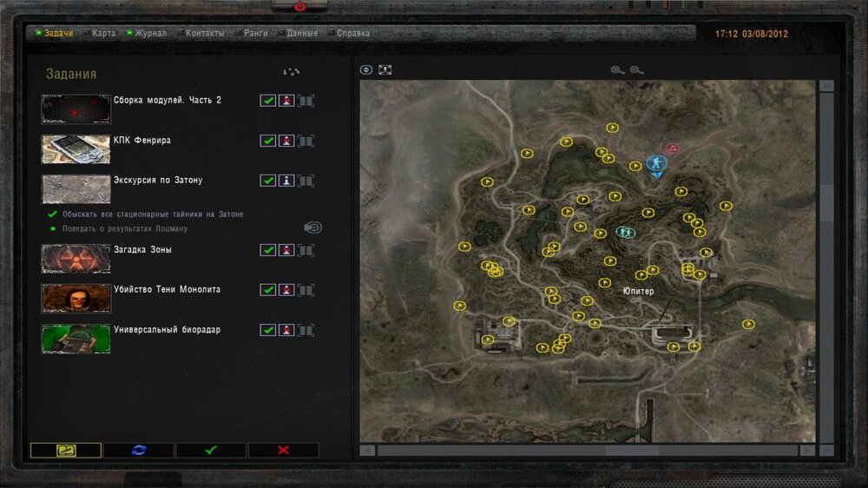Image resolution: width=868 pixels, height=488 pixels.
Task: Click dim bracket icon for Убийство Тени Монолита
Action: point(306,290)
